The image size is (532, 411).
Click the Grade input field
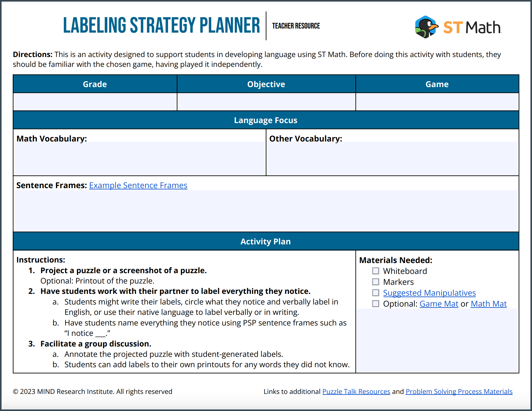(x=95, y=102)
